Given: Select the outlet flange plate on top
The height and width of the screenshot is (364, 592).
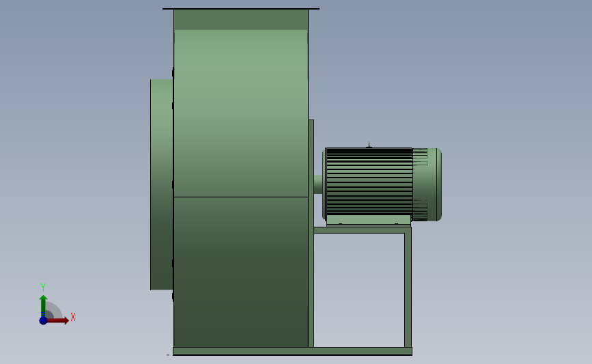Looking at the screenshot, I should (x=241, y=9).
